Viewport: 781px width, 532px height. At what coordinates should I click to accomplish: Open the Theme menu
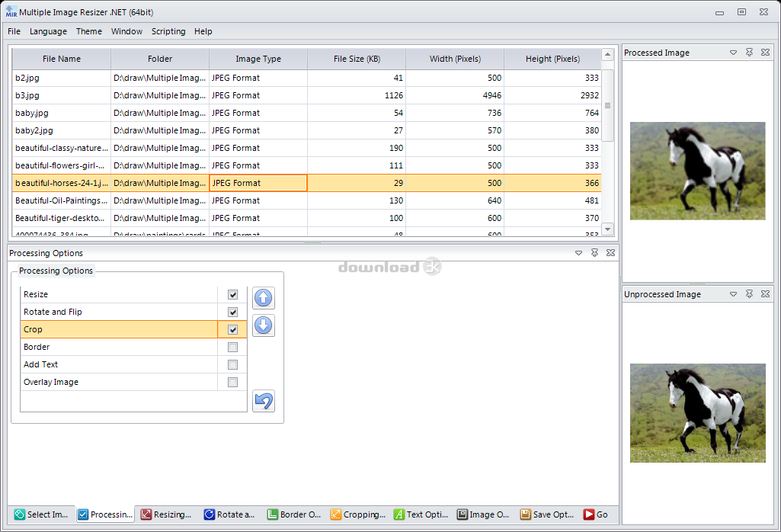(89, 31)
